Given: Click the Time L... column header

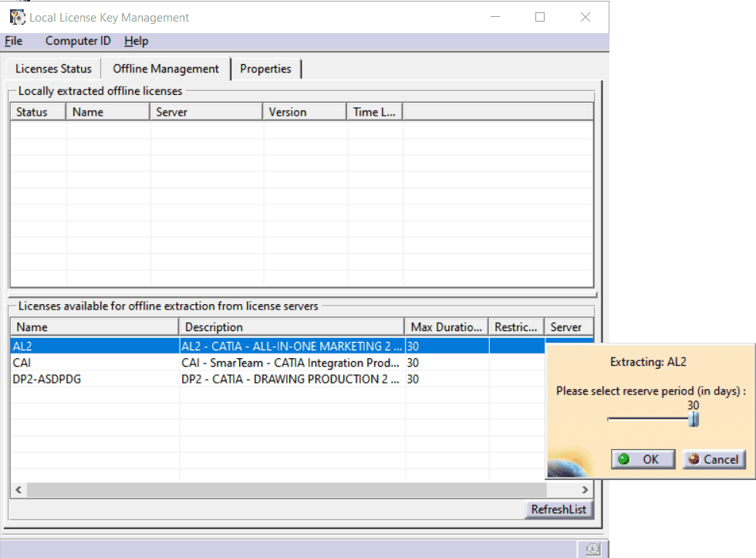Looking at the screenshot, I should 375,112.
